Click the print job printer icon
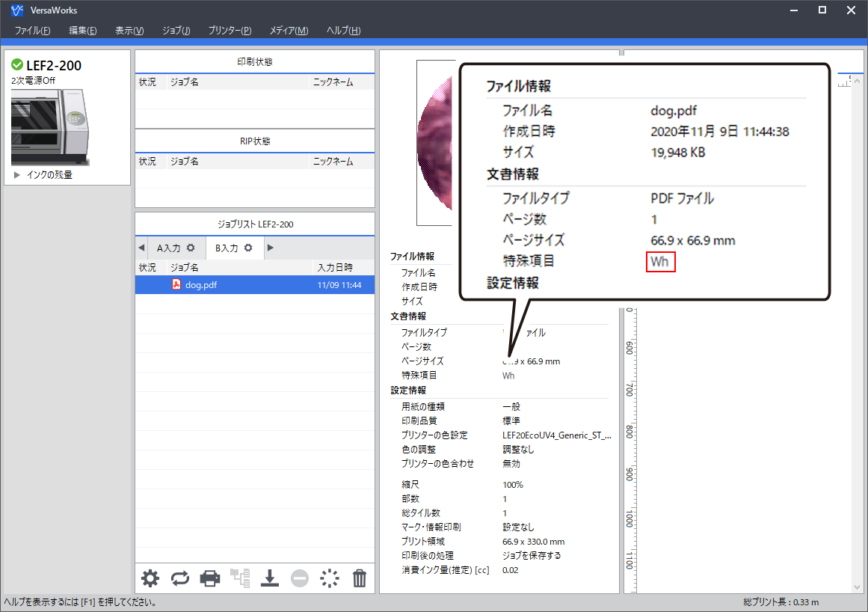 pos(210,578)
